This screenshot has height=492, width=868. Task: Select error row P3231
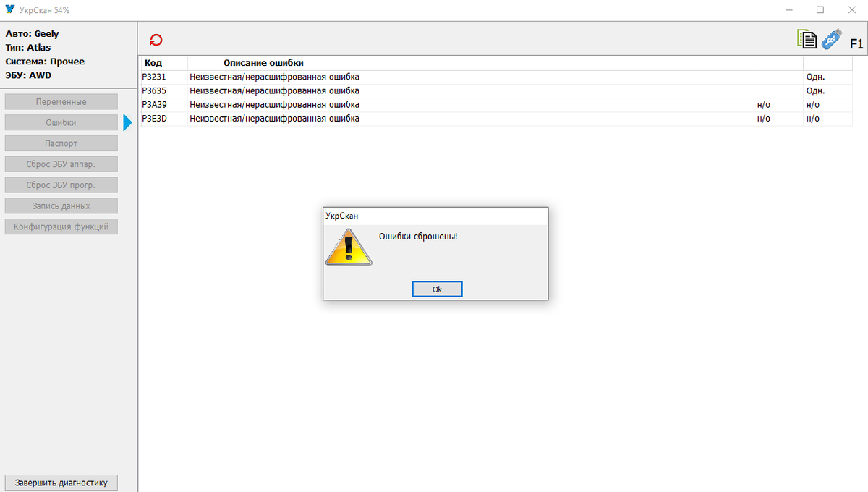496,77
